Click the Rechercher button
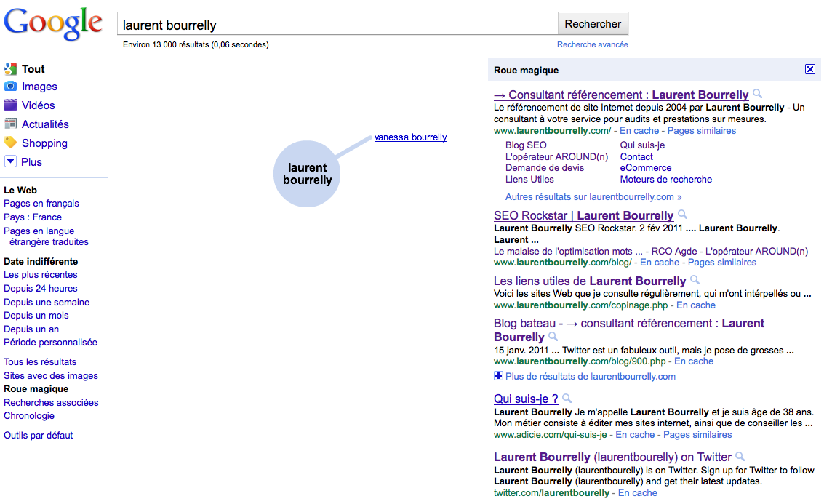824x504 pixels. tap(593, 24)
